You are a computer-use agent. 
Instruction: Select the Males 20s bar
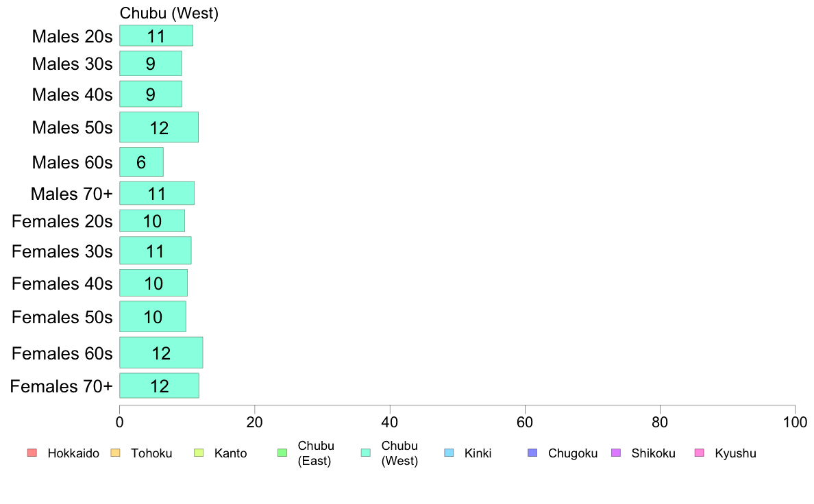pos(156,36)
